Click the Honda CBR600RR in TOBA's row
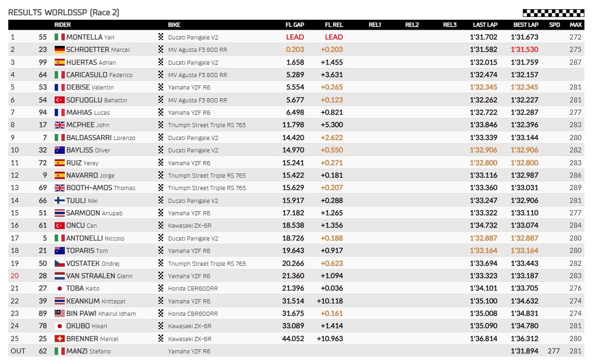Screen dimensions: 595x364 pos(193,288)
